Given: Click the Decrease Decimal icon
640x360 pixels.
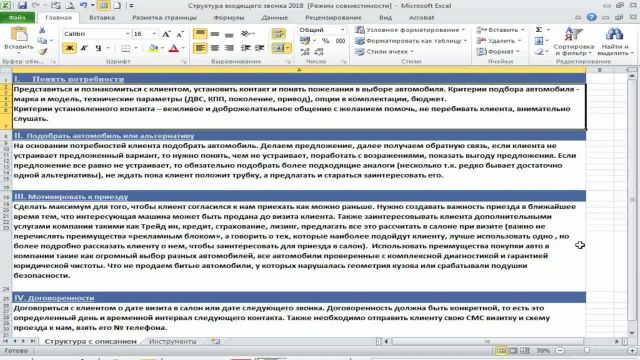Looking at the screenshot, I should click(319, 52).
